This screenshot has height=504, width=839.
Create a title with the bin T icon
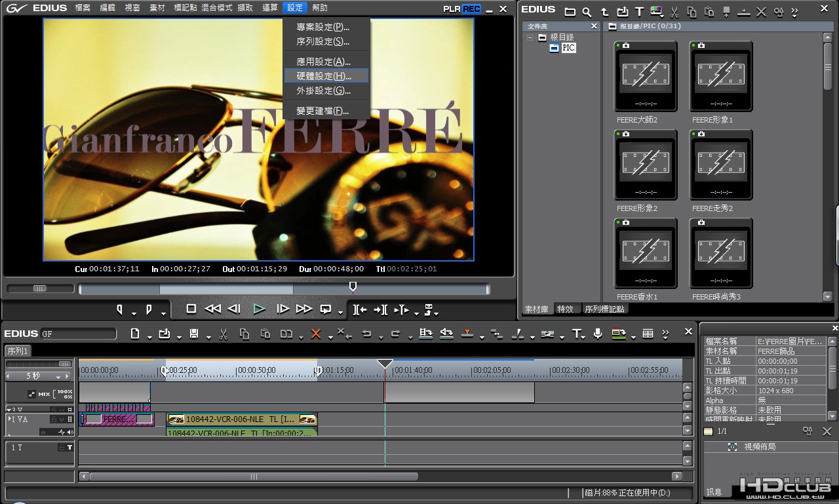point(639,11)
